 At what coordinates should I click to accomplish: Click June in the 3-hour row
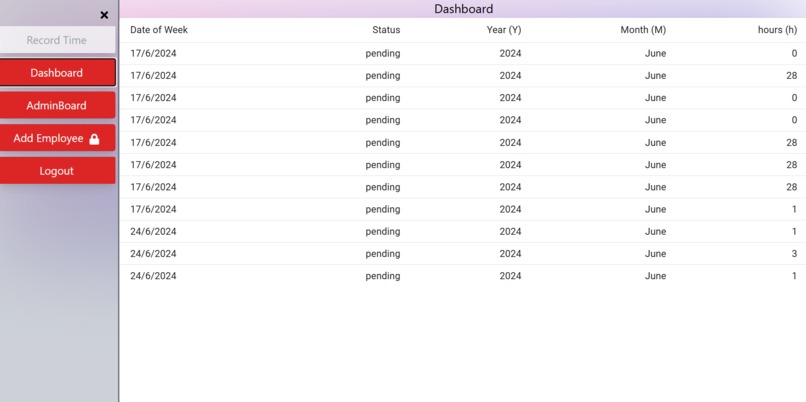tap(655, 253)
